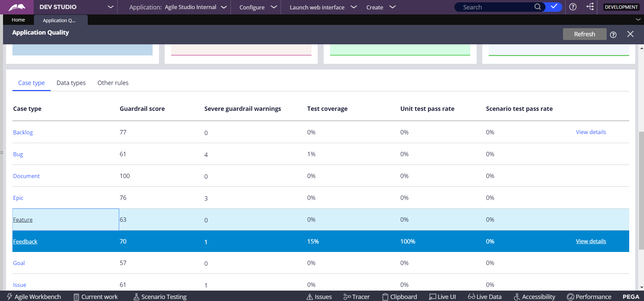Open the Issues tool in footer
Screen dimensions: 644x301
pyautogui.click(x=319, y=297)
